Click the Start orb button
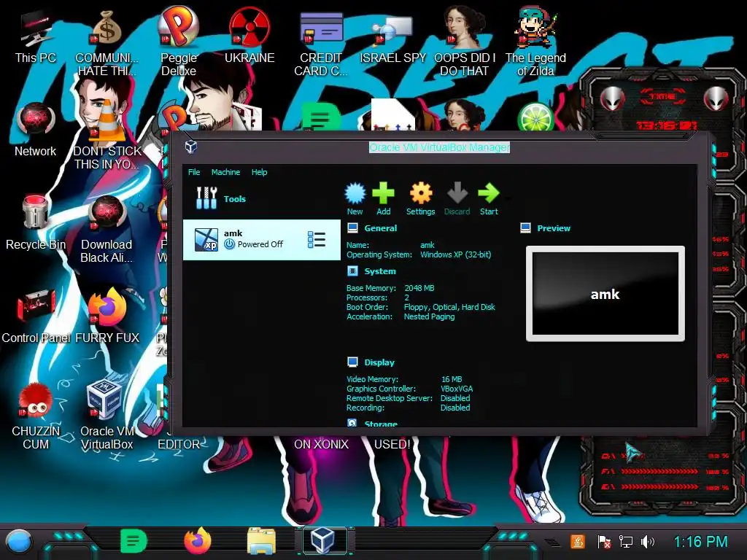Image resolution: width=747 pixels, height=560 pixels. [18, 542]
